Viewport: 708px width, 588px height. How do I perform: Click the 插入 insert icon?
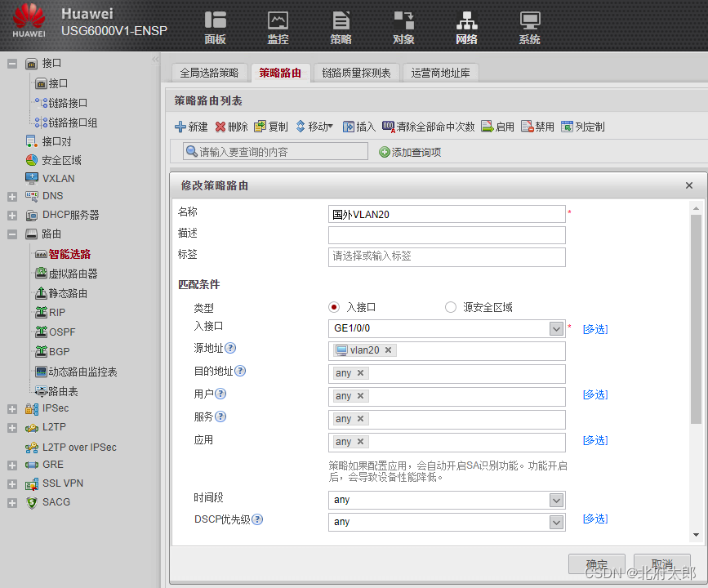(x=348, y=127)
